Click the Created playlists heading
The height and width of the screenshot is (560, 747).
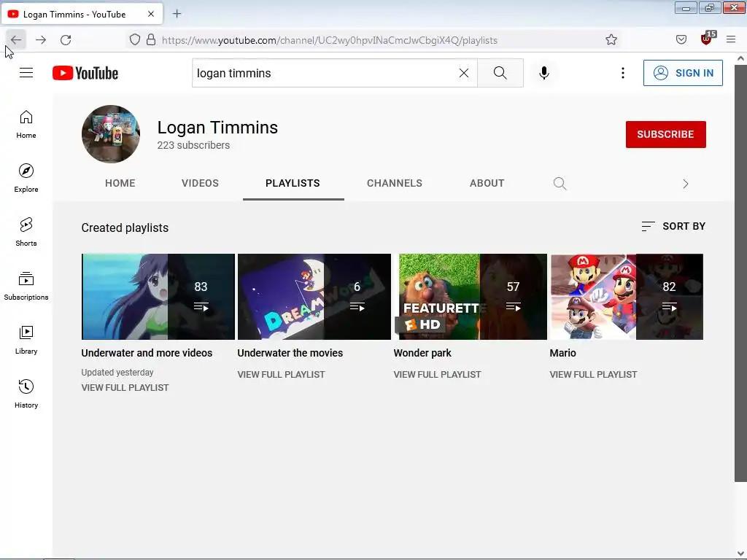[x=125, y=227]
